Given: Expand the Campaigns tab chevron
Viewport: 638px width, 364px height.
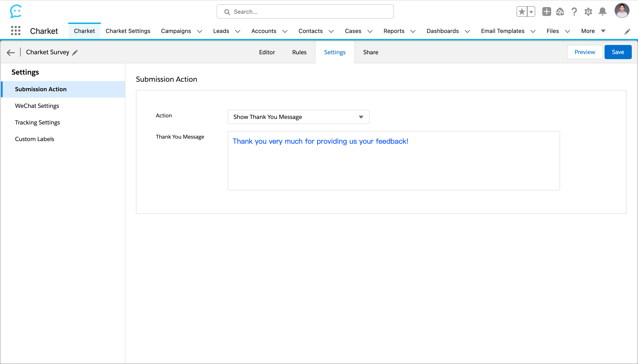Looking at the screenshot, I should [200, 31].
